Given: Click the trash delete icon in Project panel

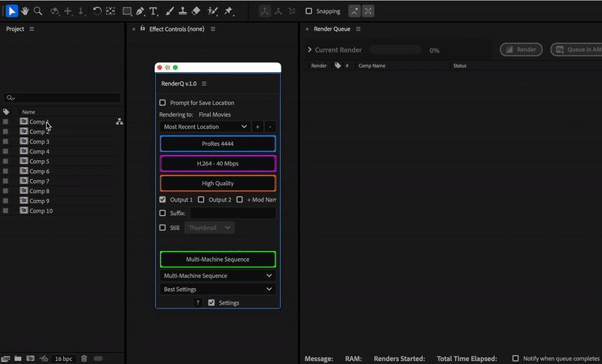Looking at the screenshot, I should pyautogui.click(x=84, y=359).
